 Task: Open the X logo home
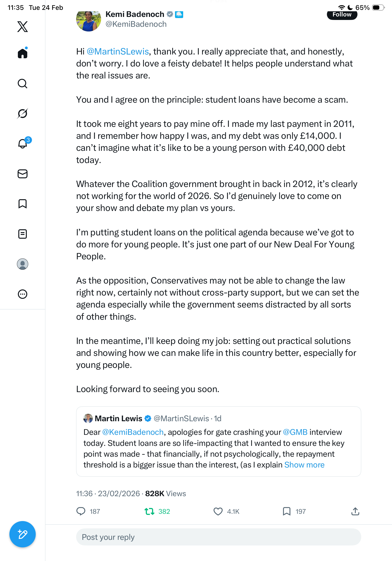pos(23,26)
